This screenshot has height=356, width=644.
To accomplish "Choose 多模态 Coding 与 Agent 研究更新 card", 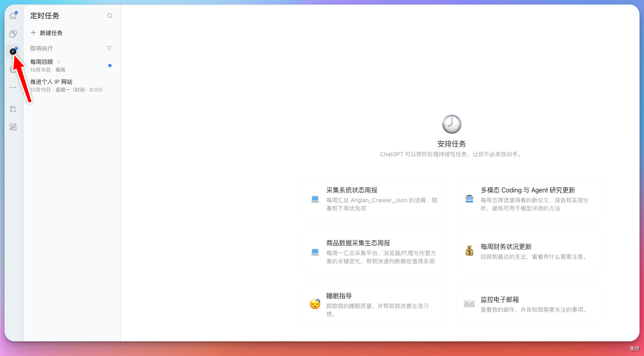I will point(529,199).
